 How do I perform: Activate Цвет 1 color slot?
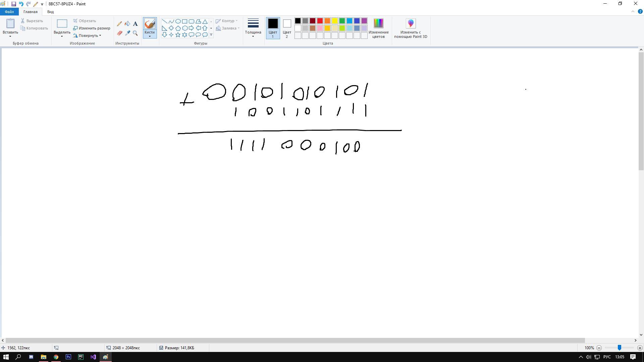click(x=273, y=28)
